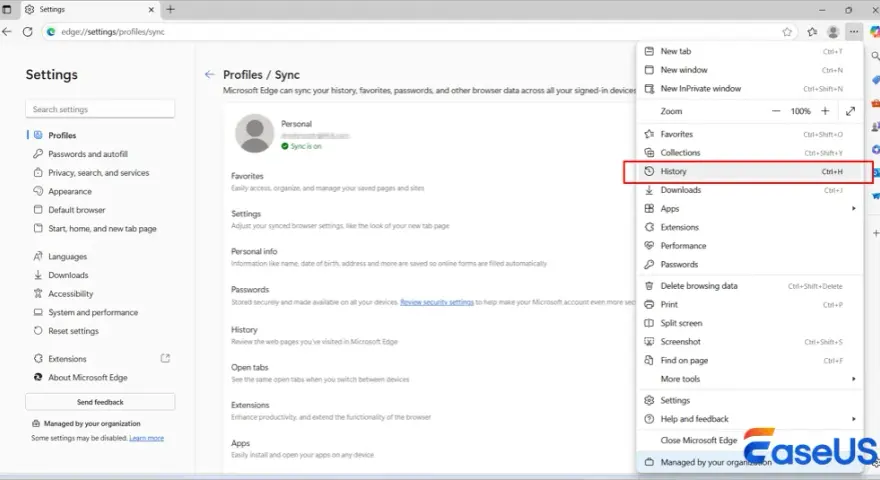This screenshot has height=480, width=880.
Task: Open a new tab with plus button
Action: tap(171, 10)
